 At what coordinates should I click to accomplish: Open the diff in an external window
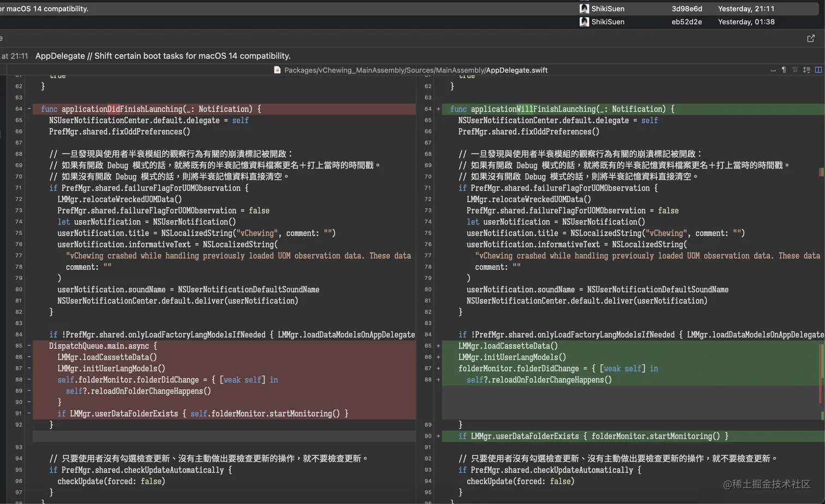pyautogui.click(x=811, y=38)
